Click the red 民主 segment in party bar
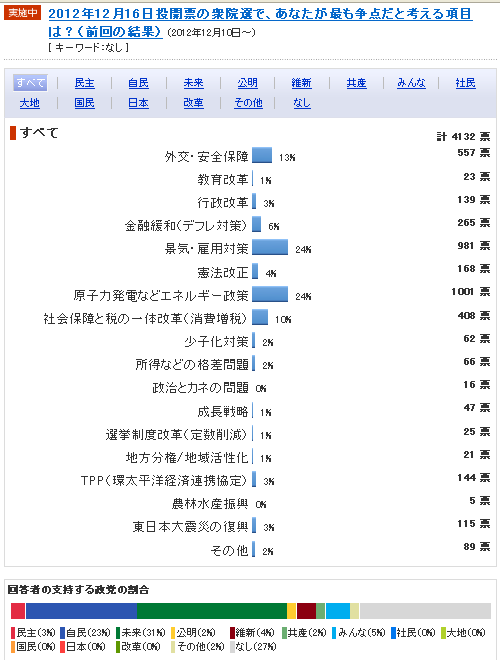The image size is (500, 660). pos(18,611)
